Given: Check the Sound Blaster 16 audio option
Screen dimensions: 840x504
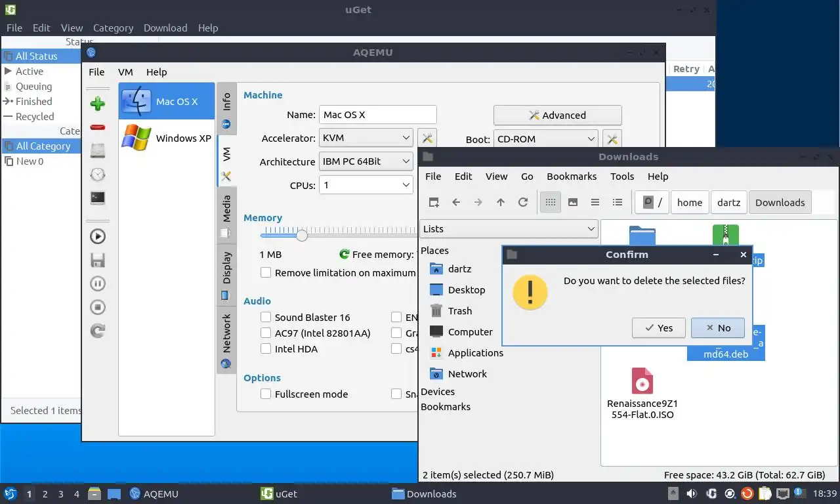Looking at the screenshot, I should pyautogui.click(x=266, y=317).
